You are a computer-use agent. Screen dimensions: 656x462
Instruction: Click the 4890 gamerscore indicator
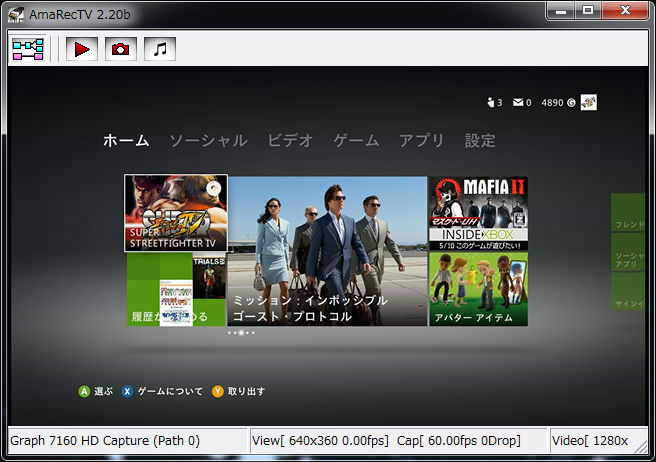click(558, 103)
